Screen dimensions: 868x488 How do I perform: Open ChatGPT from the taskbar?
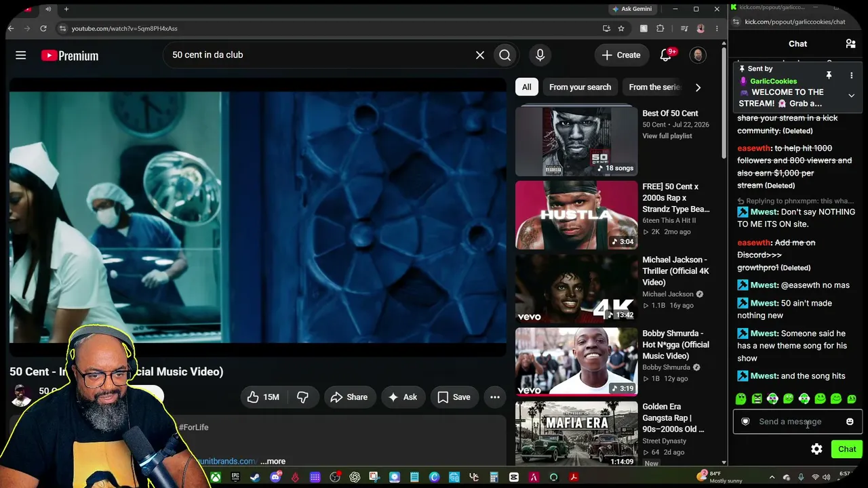355,477
